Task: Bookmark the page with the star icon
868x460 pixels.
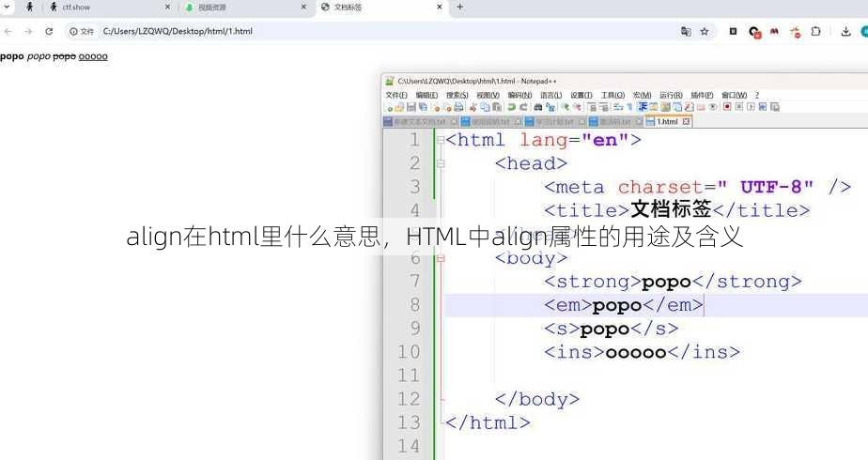Action: click(705, 32)
